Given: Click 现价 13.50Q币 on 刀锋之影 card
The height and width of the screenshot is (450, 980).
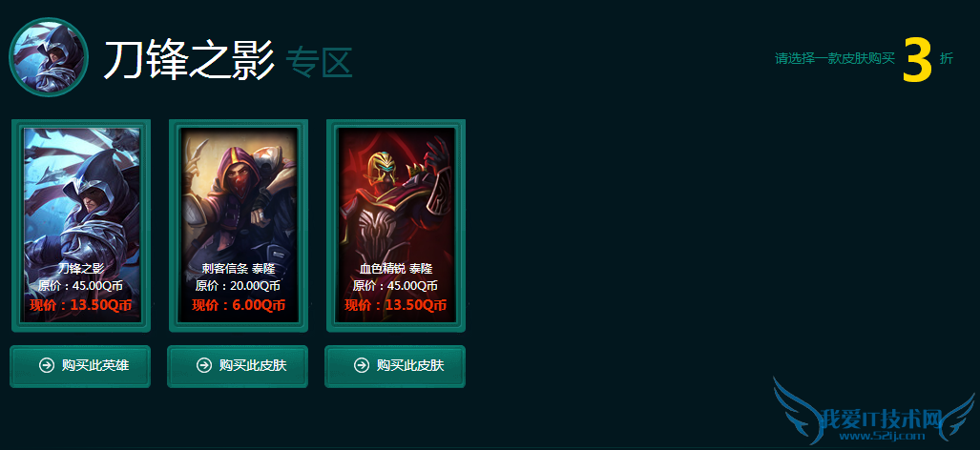Looking at the screenshot, I should (x=81, y=305).
